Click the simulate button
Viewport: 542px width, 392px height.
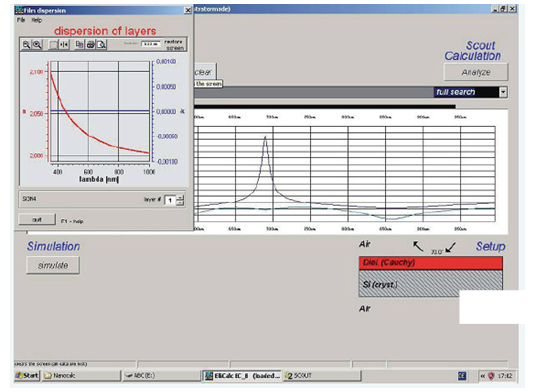(53, 265)
